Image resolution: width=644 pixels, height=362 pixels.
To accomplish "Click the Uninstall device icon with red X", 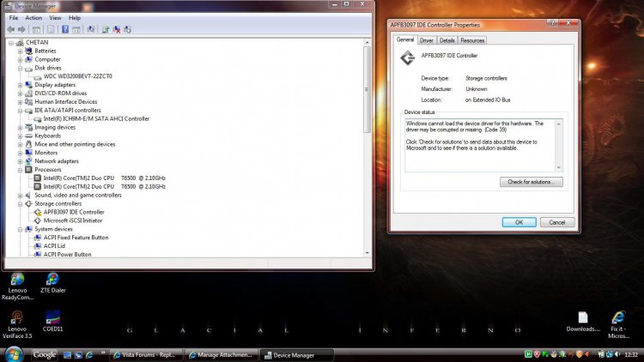I will pyautogui.click(x=117, y=29).
